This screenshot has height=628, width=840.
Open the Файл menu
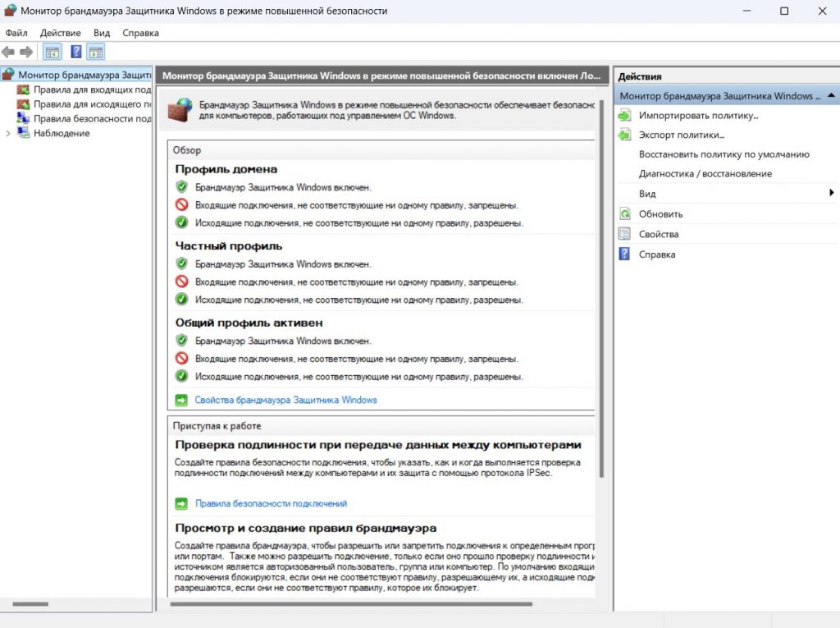(16, 33)
